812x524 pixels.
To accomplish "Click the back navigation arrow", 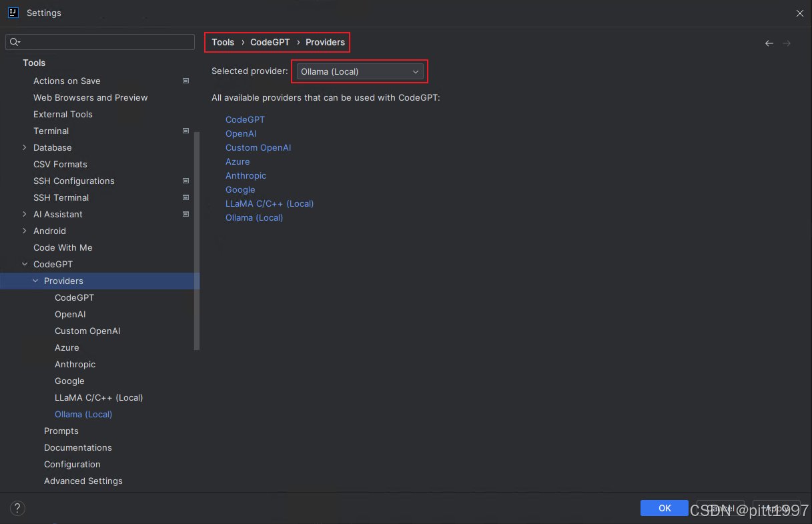I will (x=769, y=42).
